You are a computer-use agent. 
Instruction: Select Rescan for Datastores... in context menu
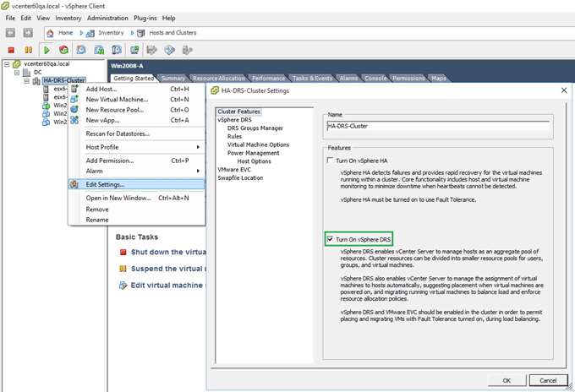[136, 133]
